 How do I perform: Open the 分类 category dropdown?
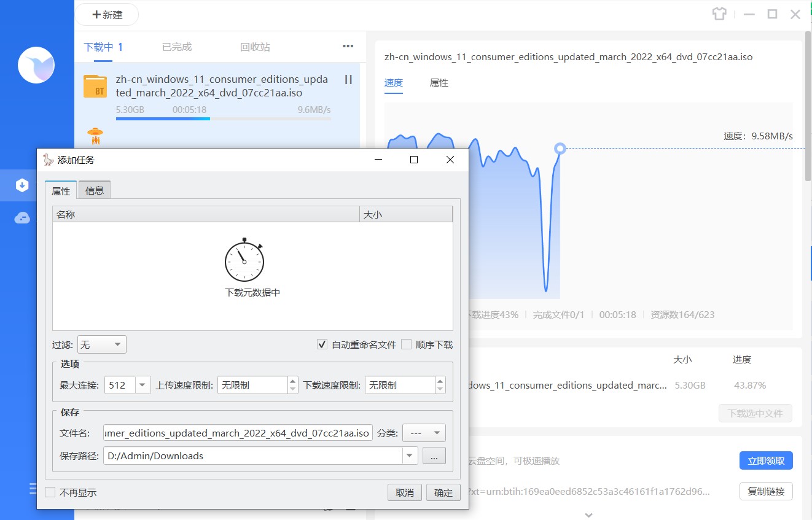point(424,433)
